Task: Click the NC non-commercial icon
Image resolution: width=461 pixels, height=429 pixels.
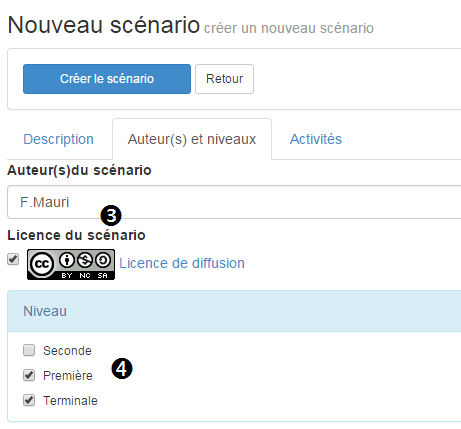Action: (85, 260)
